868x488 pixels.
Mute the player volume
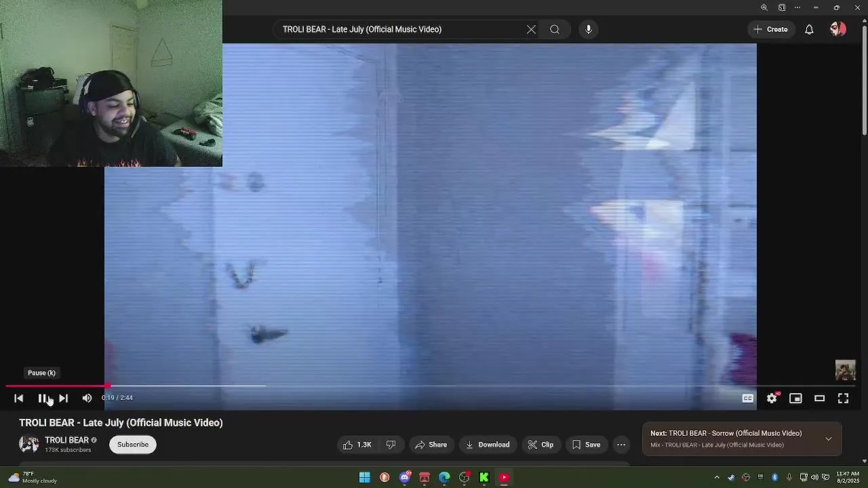pos(87,398)
